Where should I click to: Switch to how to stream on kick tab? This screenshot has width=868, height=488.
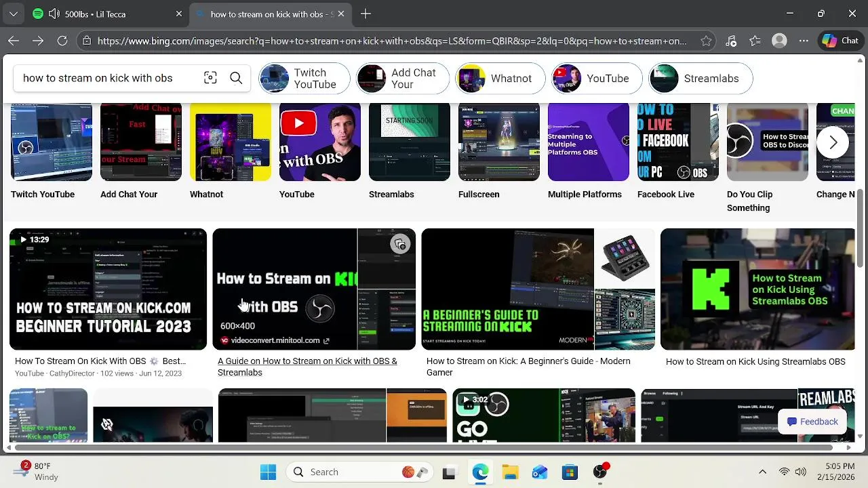coord(270,14)
